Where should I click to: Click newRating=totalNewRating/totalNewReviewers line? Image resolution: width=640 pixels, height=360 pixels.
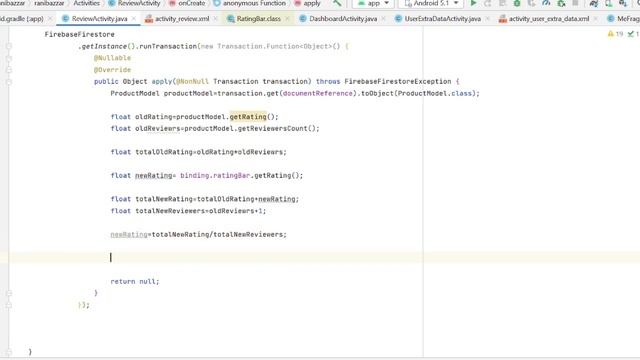pos(198,235)
